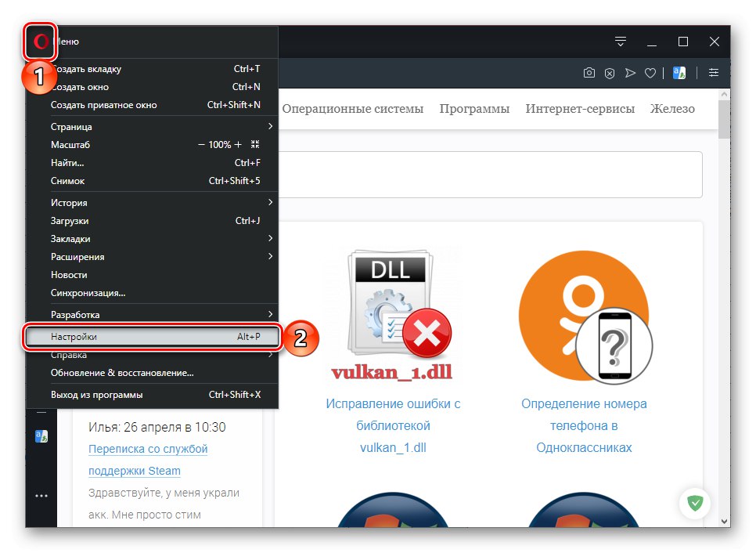The image size is (756, 553).
Task: Open link Переписка со службой поддержки Steam
Action: click(x=148, y=460)
